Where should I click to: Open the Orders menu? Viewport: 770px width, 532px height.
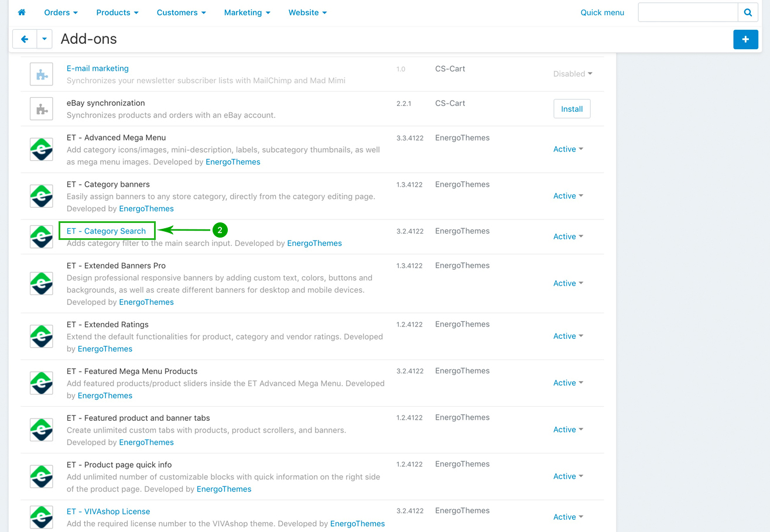coord(61,12)
